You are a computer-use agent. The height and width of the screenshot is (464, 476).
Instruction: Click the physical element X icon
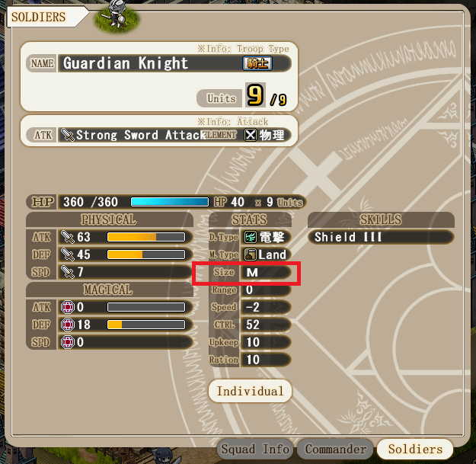coord(251,135)
